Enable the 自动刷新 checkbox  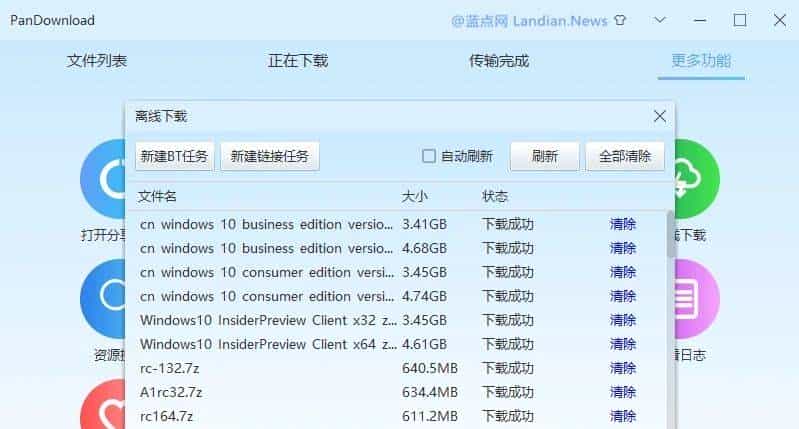429,156
